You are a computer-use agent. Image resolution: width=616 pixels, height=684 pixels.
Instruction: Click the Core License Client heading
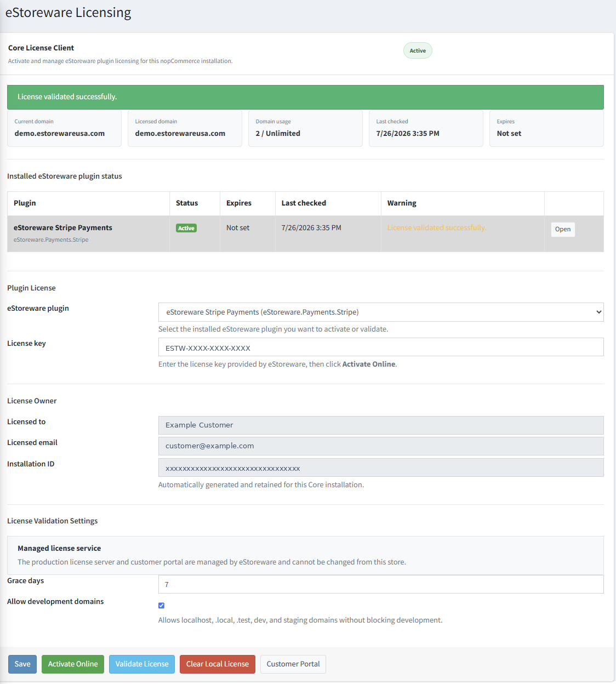(41, 48)
